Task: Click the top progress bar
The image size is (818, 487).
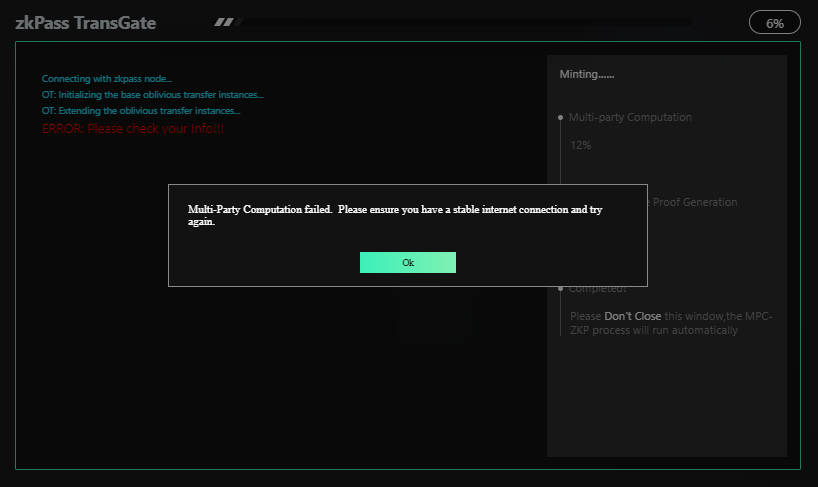Action: [x=453, y=22]
